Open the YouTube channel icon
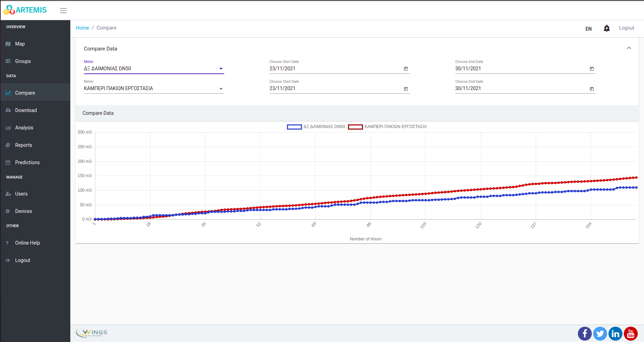This screenshot has width=644, height=342. click(630, 334)
